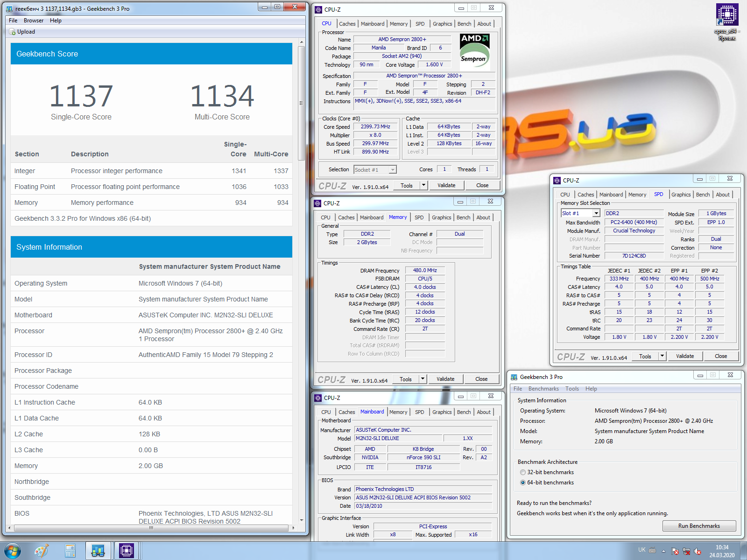
Task: Click Run Benchmarks button
Action: point(699,526)
